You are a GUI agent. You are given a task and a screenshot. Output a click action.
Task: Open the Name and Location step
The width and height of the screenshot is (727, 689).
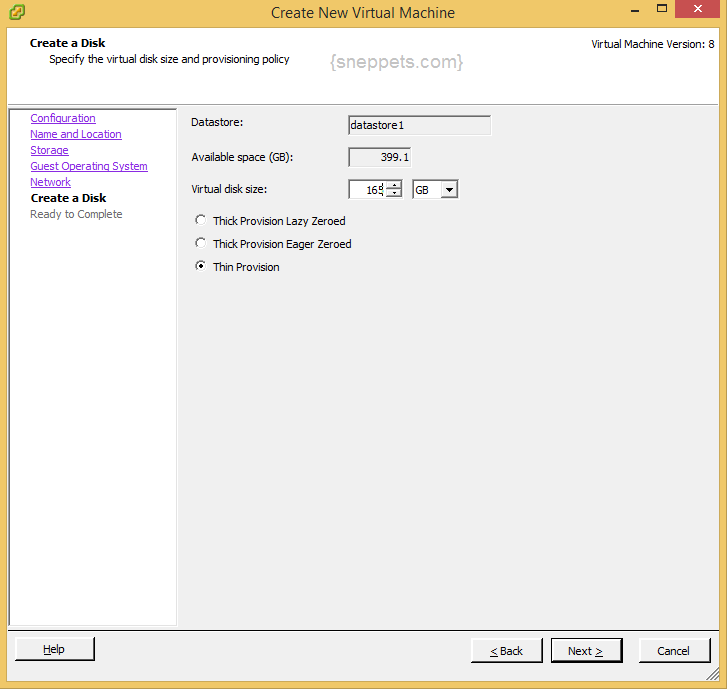pyautogui.click(x=76, y=134)
